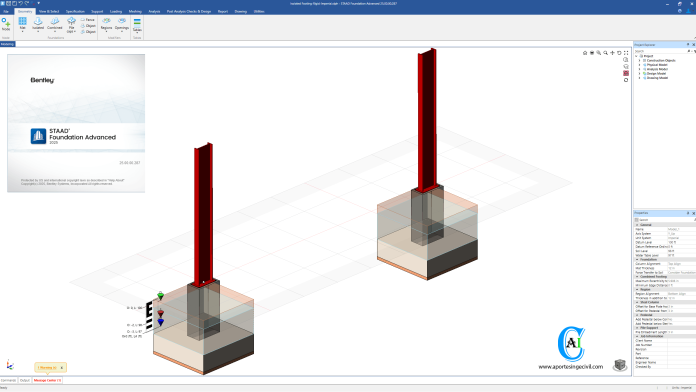The image size is (696, 392).
Task: Click the XYZ axis triad icon
Action: coord(10,365)
